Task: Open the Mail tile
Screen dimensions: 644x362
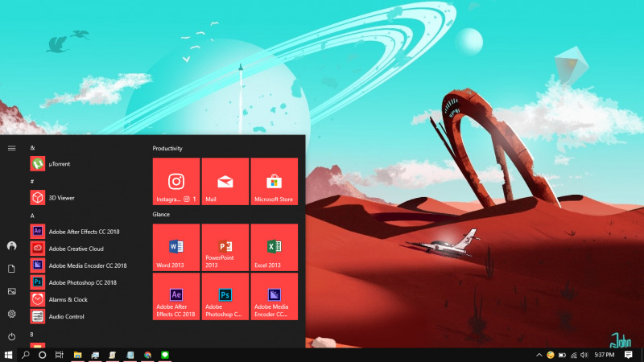Action: [225, 181]
